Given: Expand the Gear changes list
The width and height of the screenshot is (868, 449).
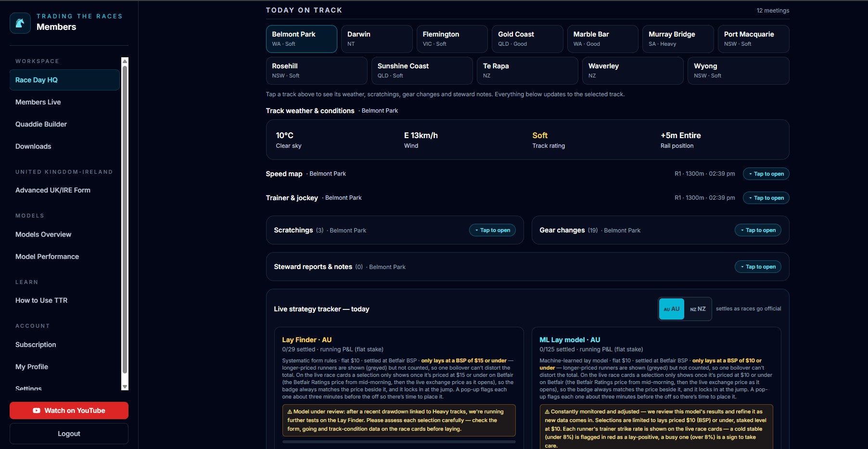Looking at the screenshot, I should 758,230.
